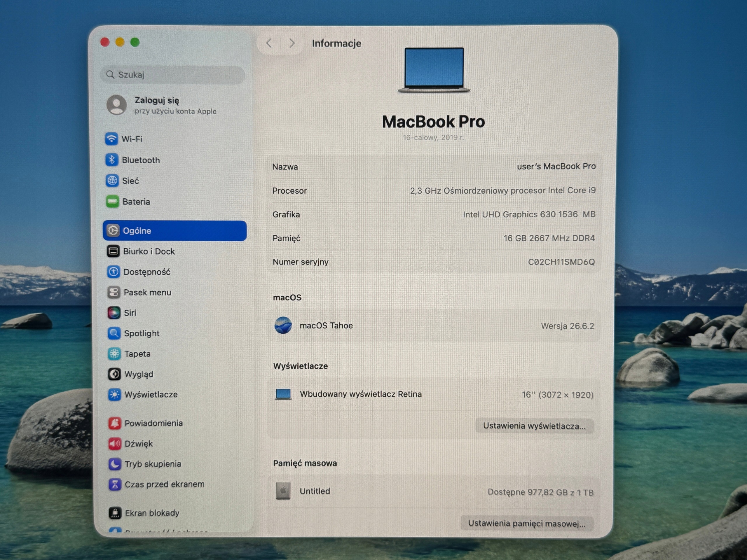The image size is (747, 560).
Task: Click the MacBook Pro laptop image
Action: click(x=434, y=70)
